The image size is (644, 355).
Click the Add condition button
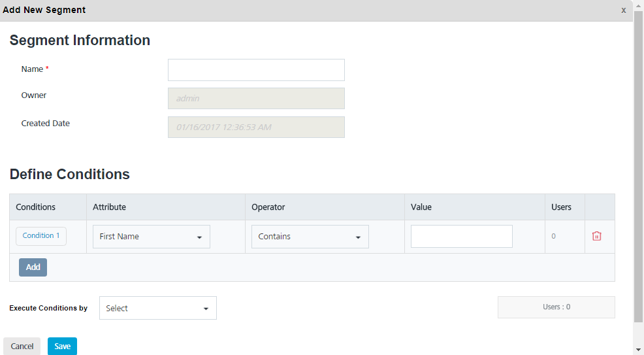click(33, 267)
